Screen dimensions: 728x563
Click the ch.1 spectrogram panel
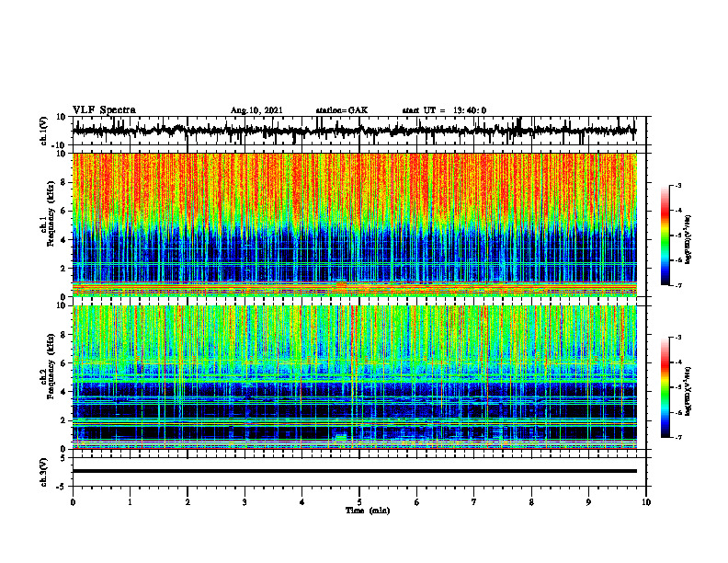354,224
